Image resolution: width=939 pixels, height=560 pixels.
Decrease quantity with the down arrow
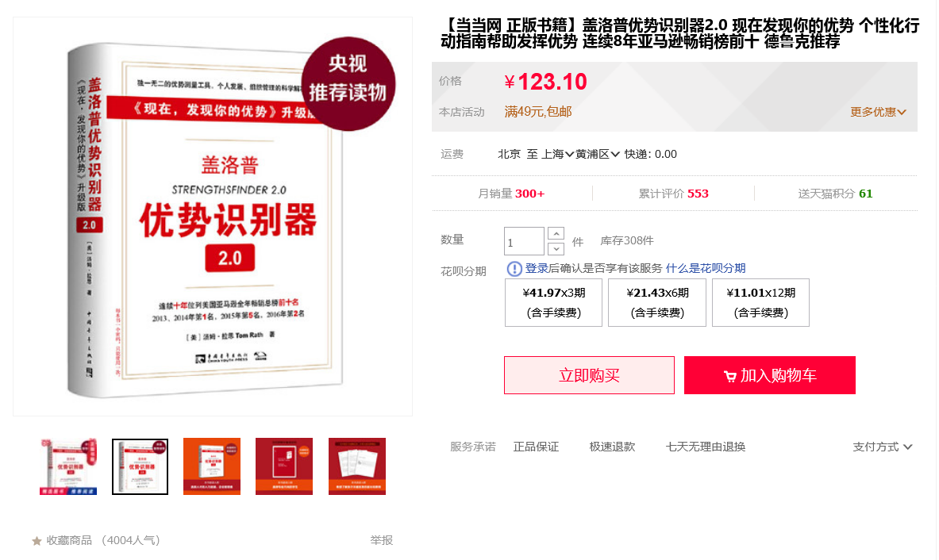click(x=556, y=248)
